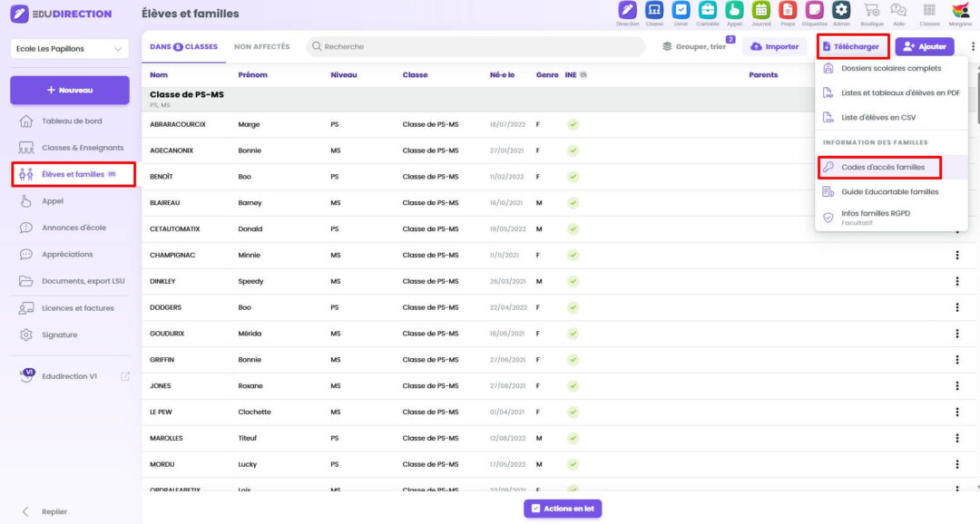
Task: Open Grouper, trier options
Action: [695, 46]
